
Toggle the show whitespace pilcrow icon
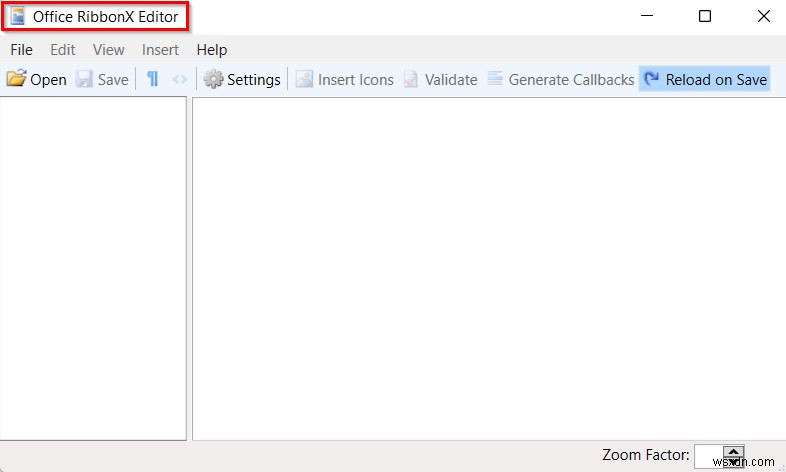pyautogui.click(x=152, y=79)
